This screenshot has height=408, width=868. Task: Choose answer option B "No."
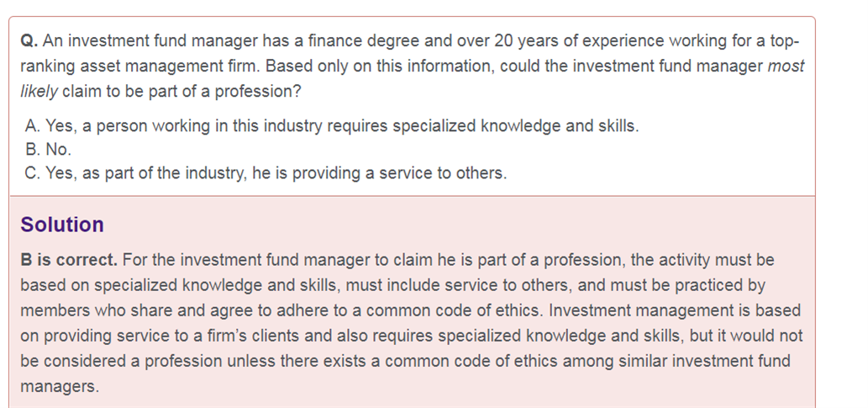click(x=48, y=150)
